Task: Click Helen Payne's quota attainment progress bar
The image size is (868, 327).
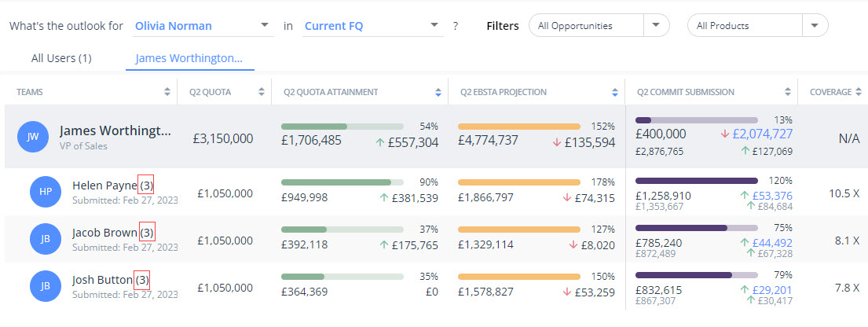Action: coord(342,181)
